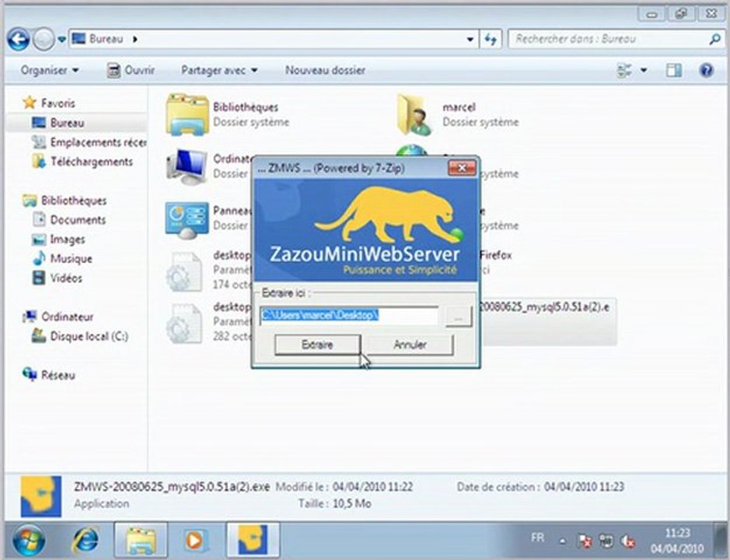Open the browse folder button next to path
Viewport: 730px width, 560px height.
coord(458,317)
